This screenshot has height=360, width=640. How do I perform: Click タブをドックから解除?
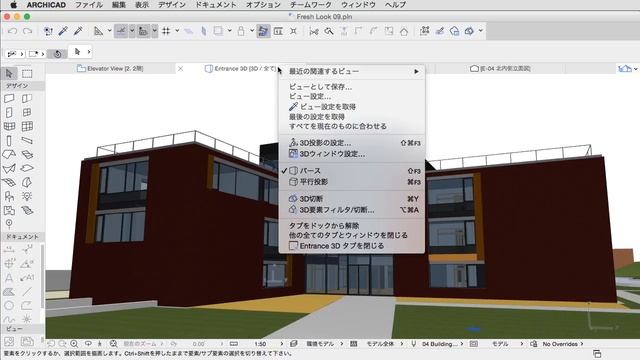click(x=351, y=226)
